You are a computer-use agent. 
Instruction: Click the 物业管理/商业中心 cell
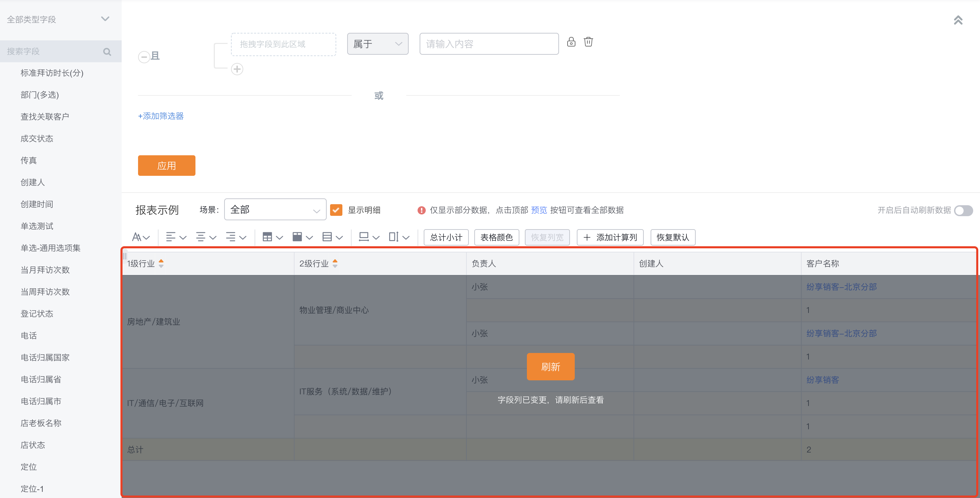(x=380, y=310)
